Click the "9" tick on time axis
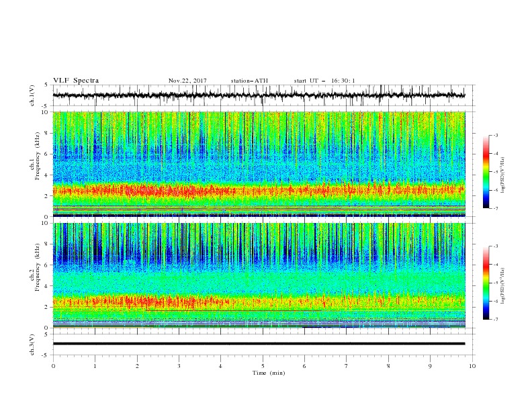 [430, 366]
